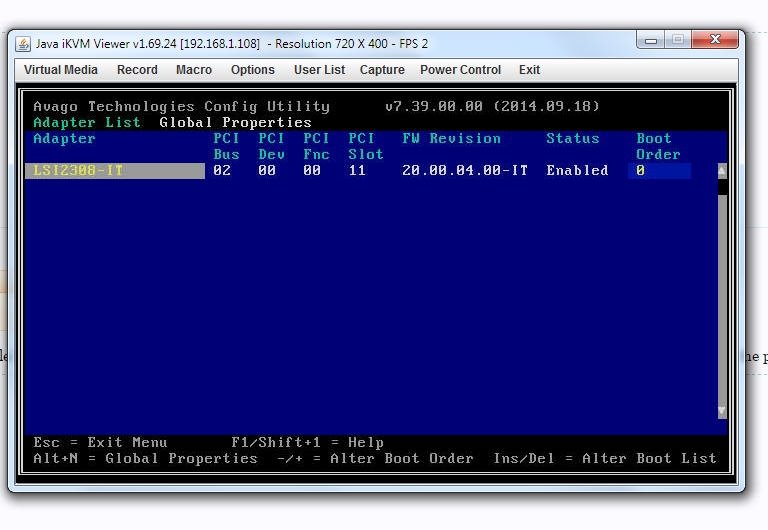Close the iKVM Viewer window
This screenshot has height=530, width=768.
pos(715,40)
